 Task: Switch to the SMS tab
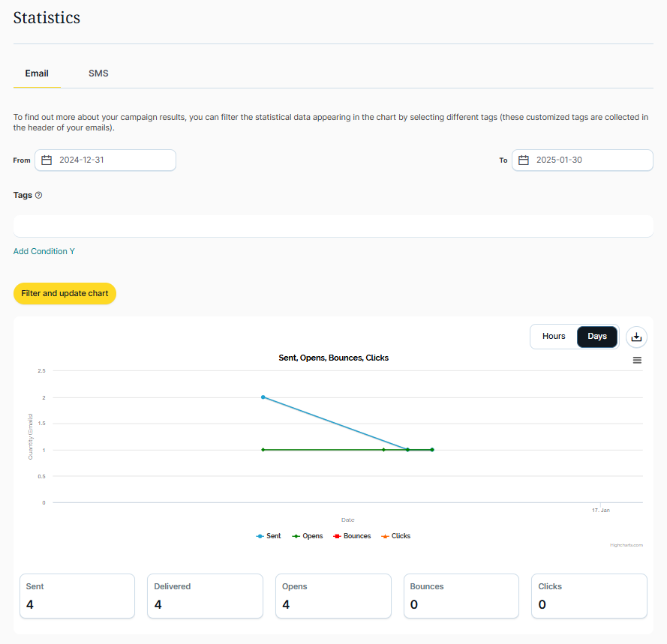[x=98, y=73]
